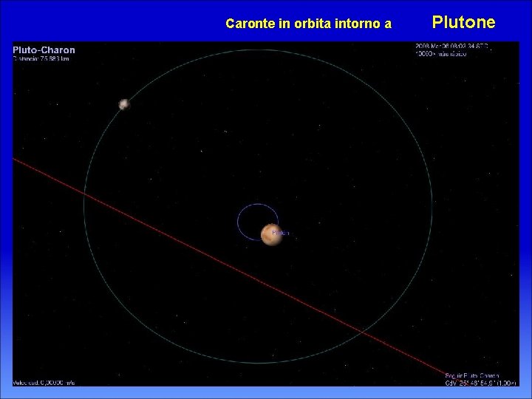Click the small label next to Pluto

(x=281, y=233)
